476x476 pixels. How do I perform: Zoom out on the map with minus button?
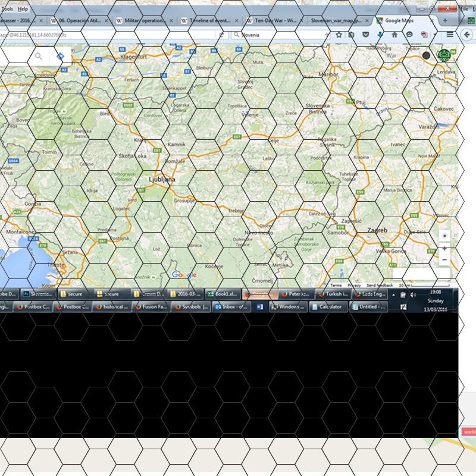point(444,260)
